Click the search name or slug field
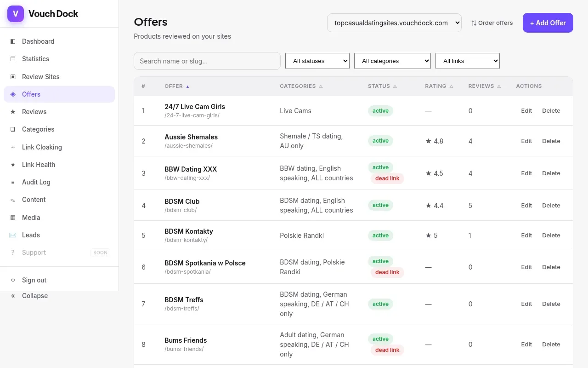 tap(207, 61)
